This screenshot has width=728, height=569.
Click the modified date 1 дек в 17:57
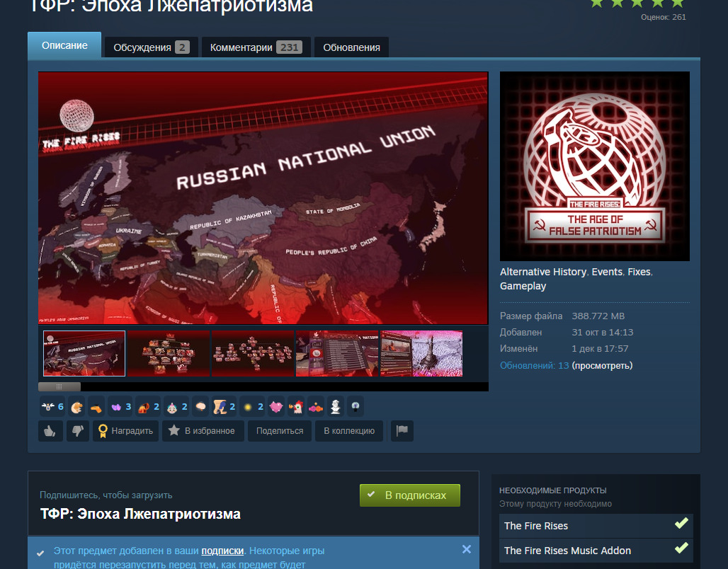pyautogui.click(x=600, y=348)
